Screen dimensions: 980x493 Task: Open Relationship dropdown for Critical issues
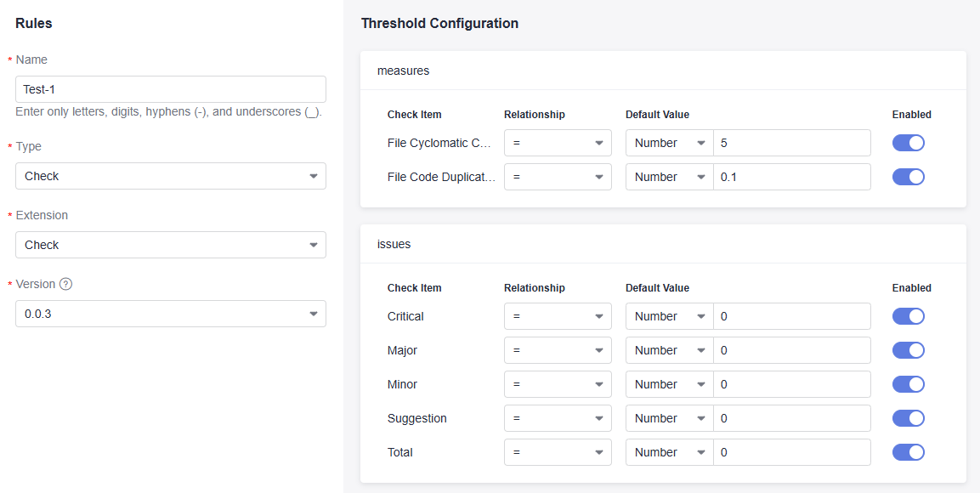click(558, 316)
